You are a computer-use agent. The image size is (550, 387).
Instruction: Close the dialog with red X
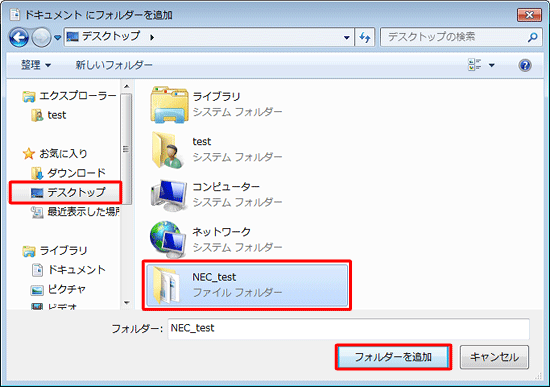(529, 15)
